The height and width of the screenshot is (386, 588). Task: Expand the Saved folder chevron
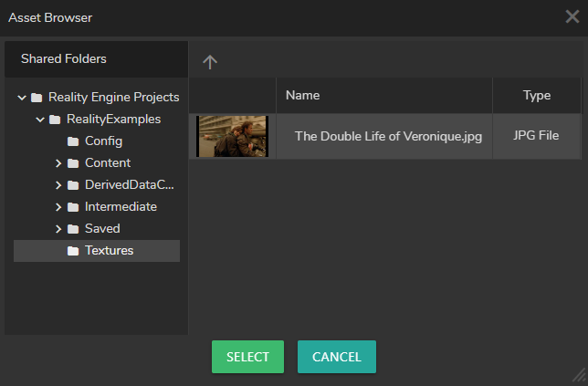pos(58,229)
